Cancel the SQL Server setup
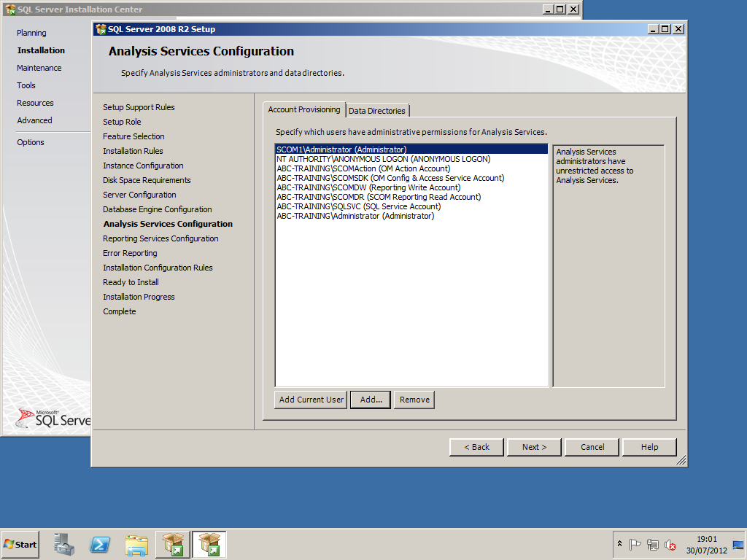Viewport: 747px width, 560px height. pyautogui.click(x=592, y=447)
